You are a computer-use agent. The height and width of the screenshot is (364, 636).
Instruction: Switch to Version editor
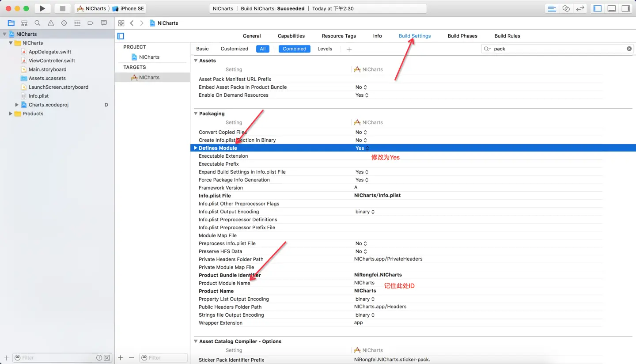click(x=580, y=8)
